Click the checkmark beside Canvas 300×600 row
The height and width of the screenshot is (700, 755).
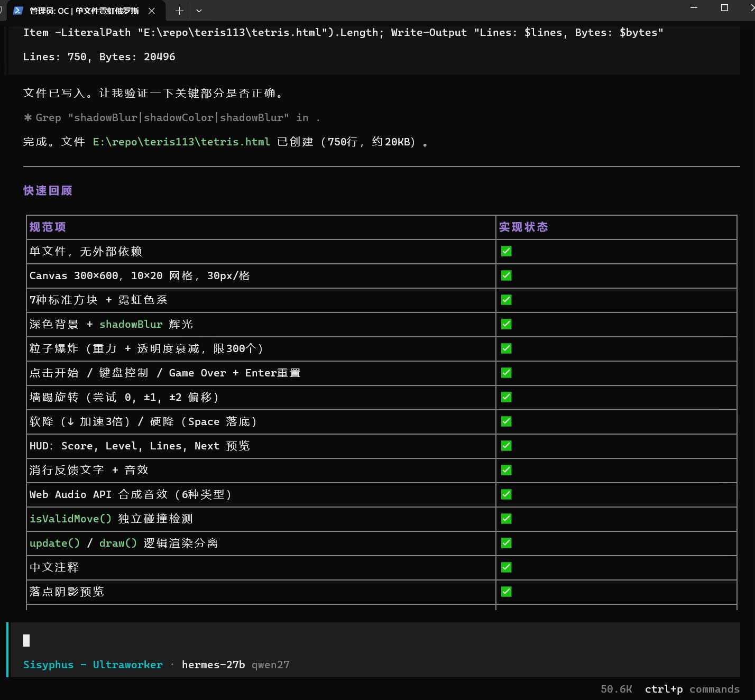506,275
